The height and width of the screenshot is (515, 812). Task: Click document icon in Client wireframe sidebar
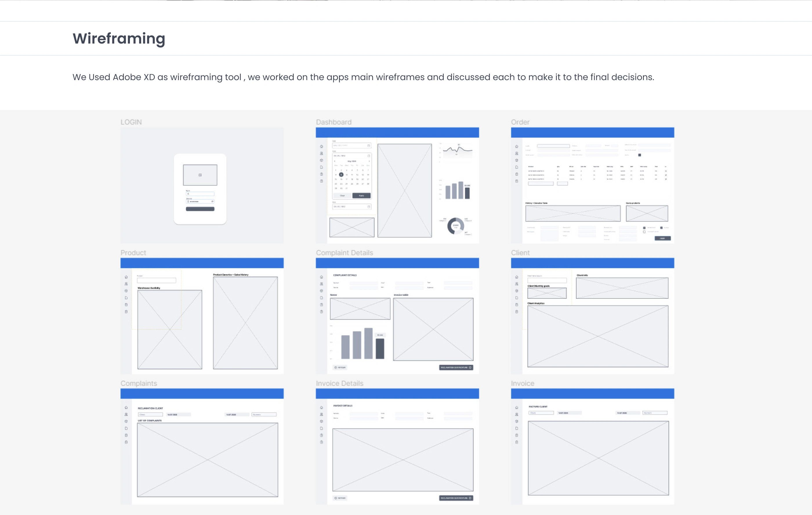click(x=516, y=298)
